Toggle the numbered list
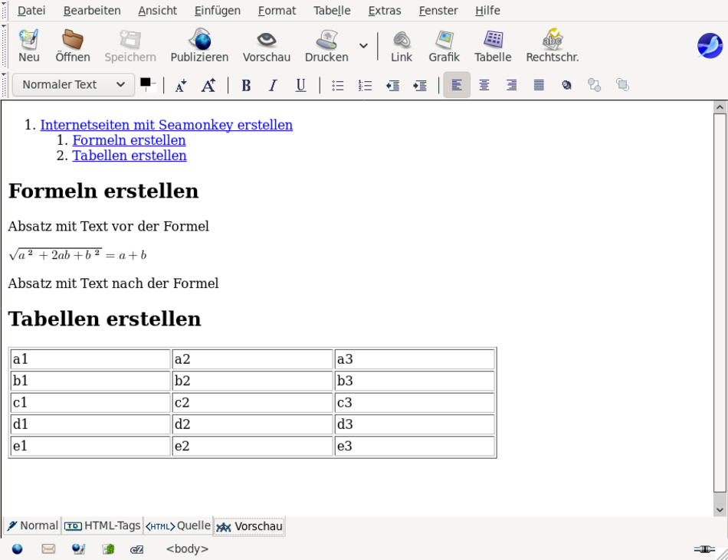 coord(365,85)
